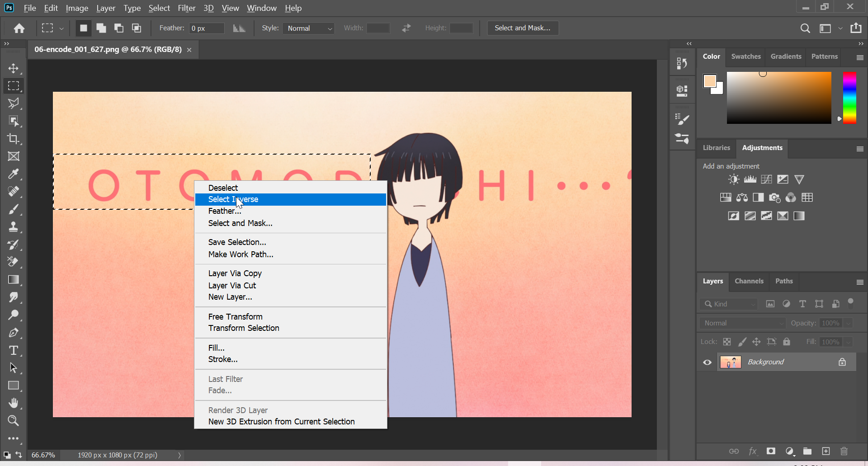Enable New selection mode button

(83, 28)
